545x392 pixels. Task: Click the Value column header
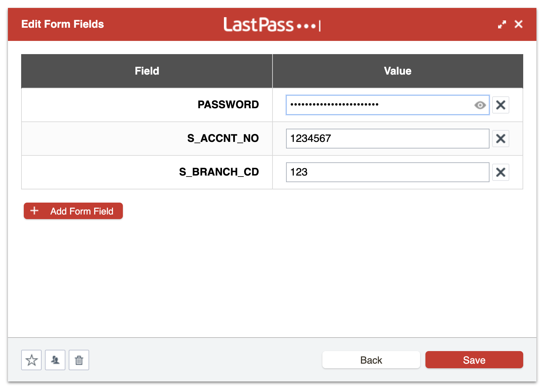coord(397,71)
